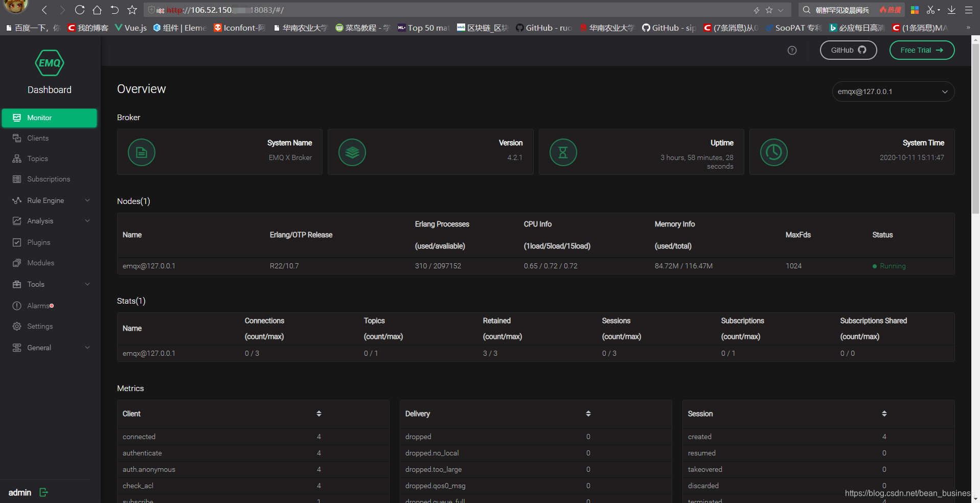Viewport: 980px width, 503px height.
Task: Open the Subscriptions page
Action: click(49, 179)
